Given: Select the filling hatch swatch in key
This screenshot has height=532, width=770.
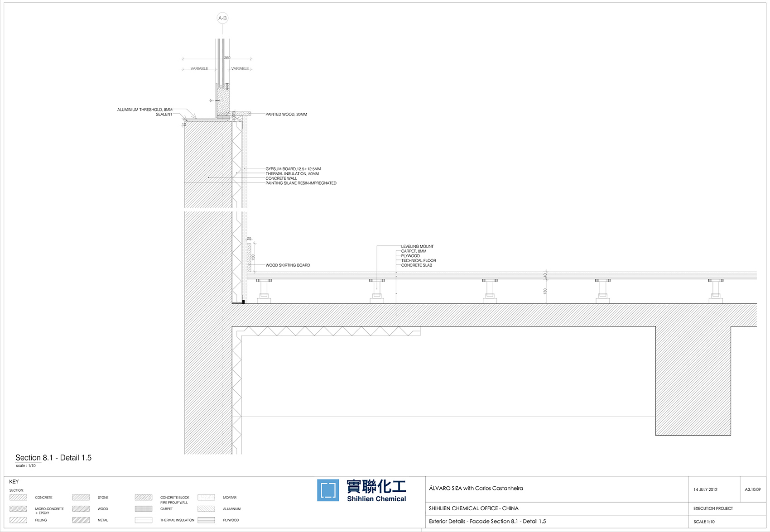Looking at the screenshot, I should 18,520.
